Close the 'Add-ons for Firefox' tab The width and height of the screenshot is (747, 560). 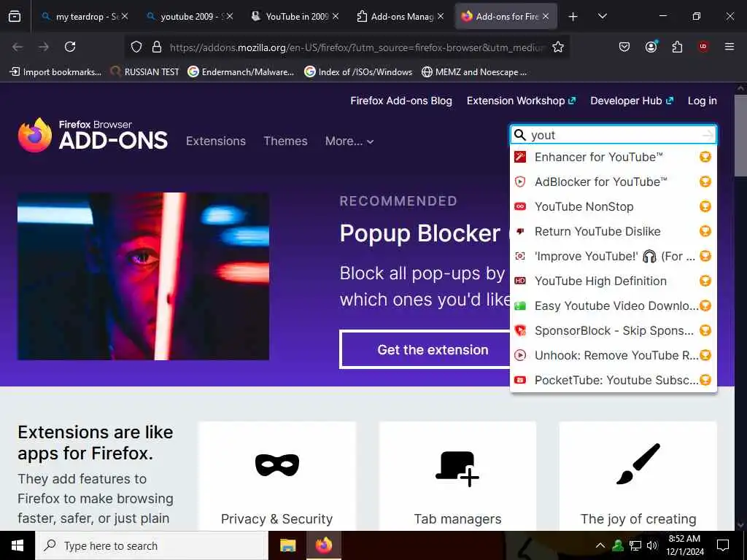(x=546, y=16)
